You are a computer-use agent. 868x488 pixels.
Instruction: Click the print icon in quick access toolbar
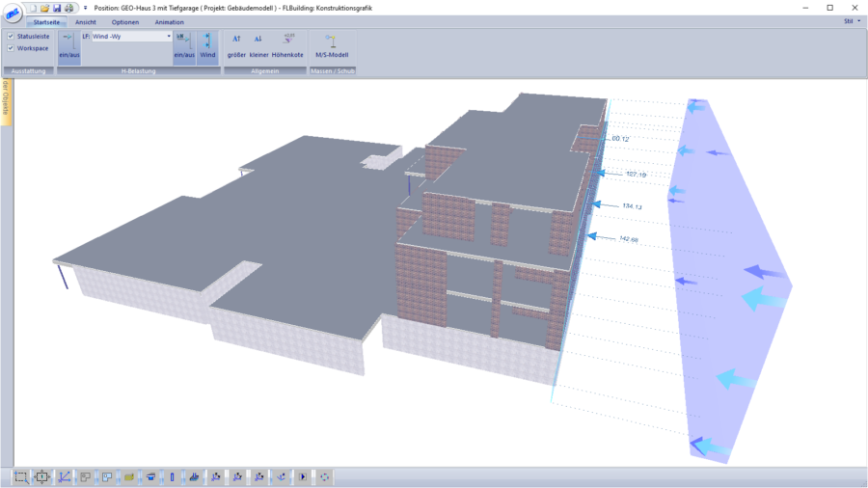point(69,8)
